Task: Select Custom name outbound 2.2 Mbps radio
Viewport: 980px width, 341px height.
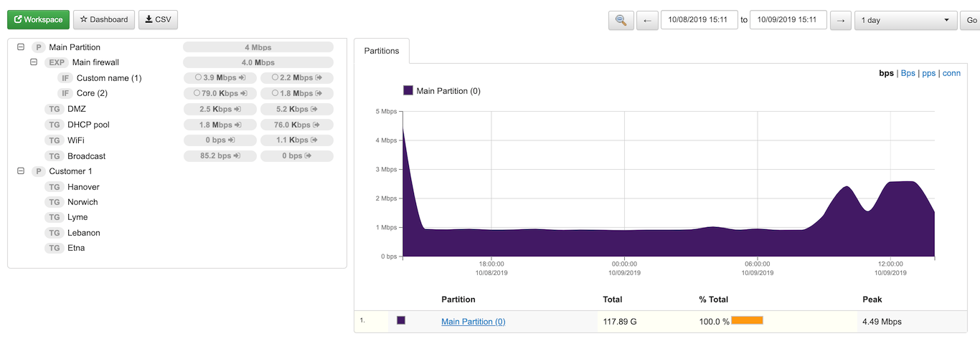Action: 275,77
